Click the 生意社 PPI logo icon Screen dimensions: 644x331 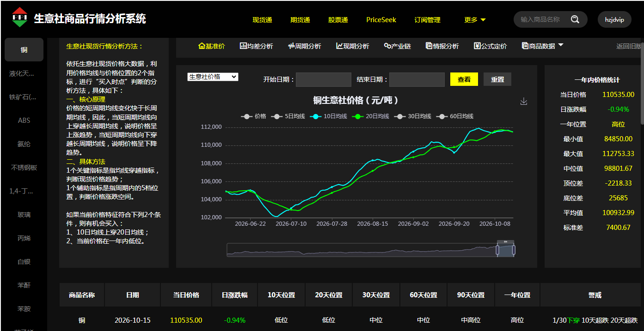19,18
